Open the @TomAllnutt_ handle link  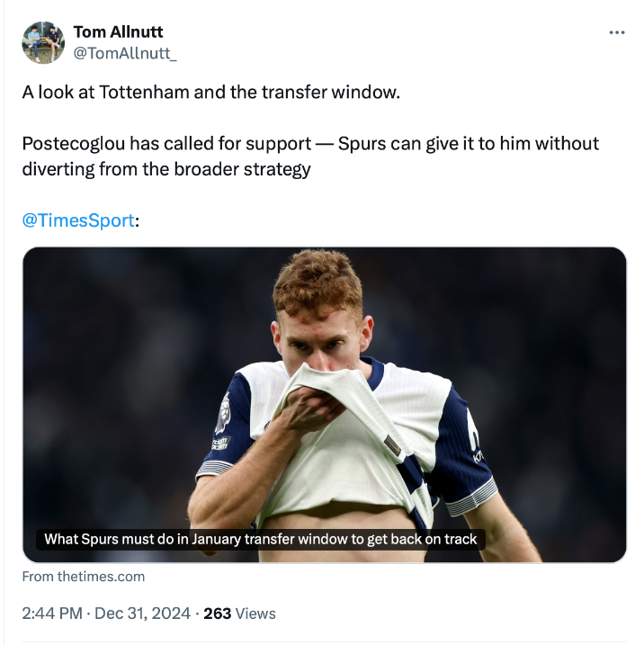tap(124, 54)
